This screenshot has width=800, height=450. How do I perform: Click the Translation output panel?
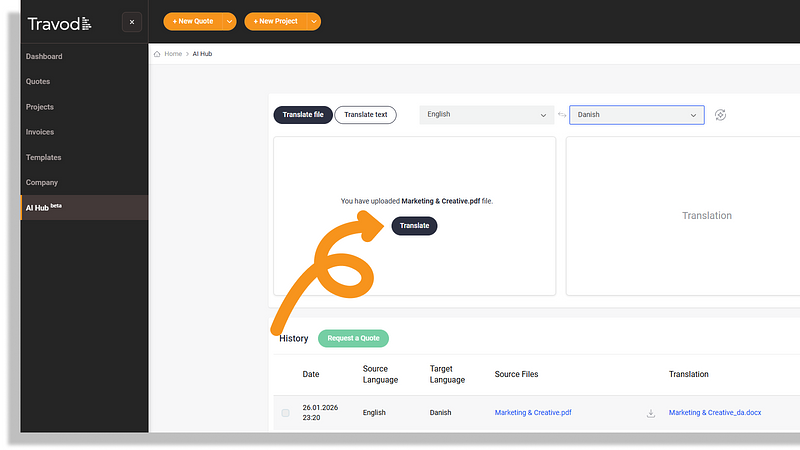[x=683, y=216]
